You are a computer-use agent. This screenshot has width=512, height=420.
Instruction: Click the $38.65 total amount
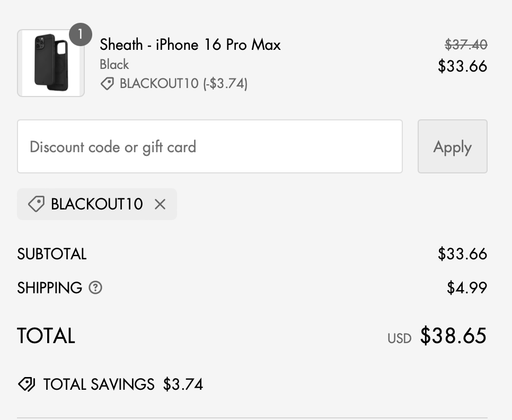coord(453,336)
